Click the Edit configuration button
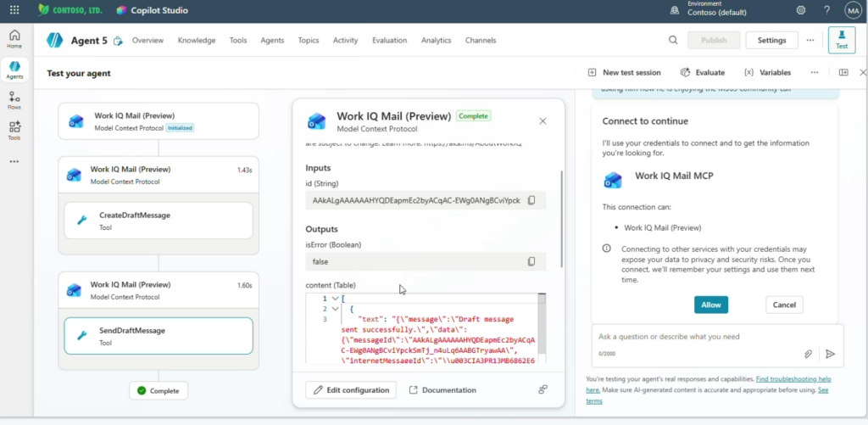Viewport: 868px width, 425px height. click(351, 390)
